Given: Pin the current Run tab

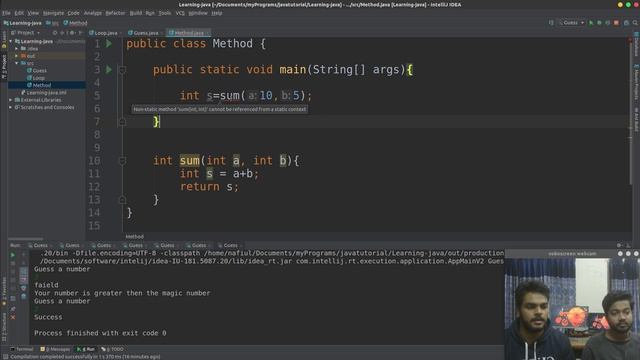Looking at the screenshot, I should (13, 309).
